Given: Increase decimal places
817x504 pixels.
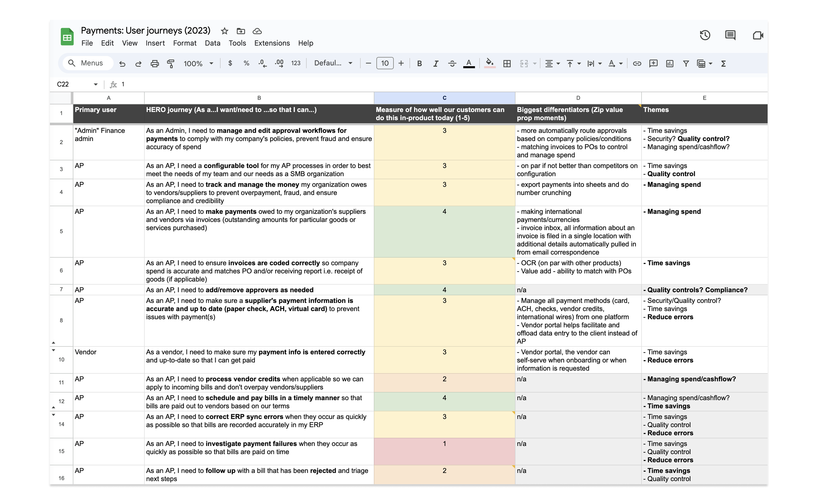Looking at the screenshot, I should (279, 63).
